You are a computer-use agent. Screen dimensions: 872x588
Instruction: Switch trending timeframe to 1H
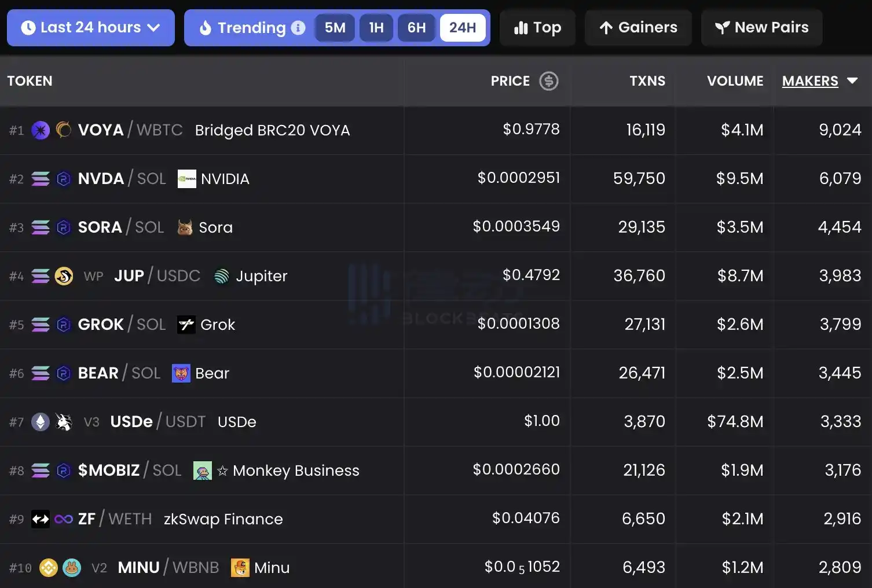pyautogui.click(x=376, y=28)
